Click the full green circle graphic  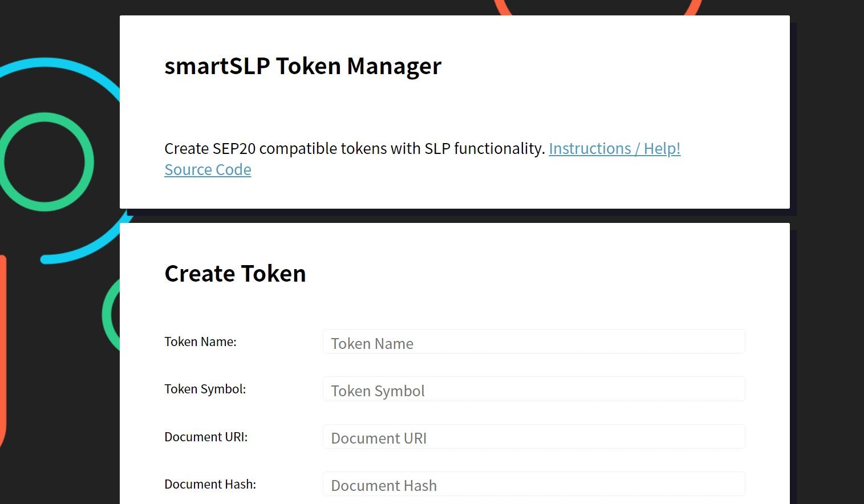[x=44, y=162]
